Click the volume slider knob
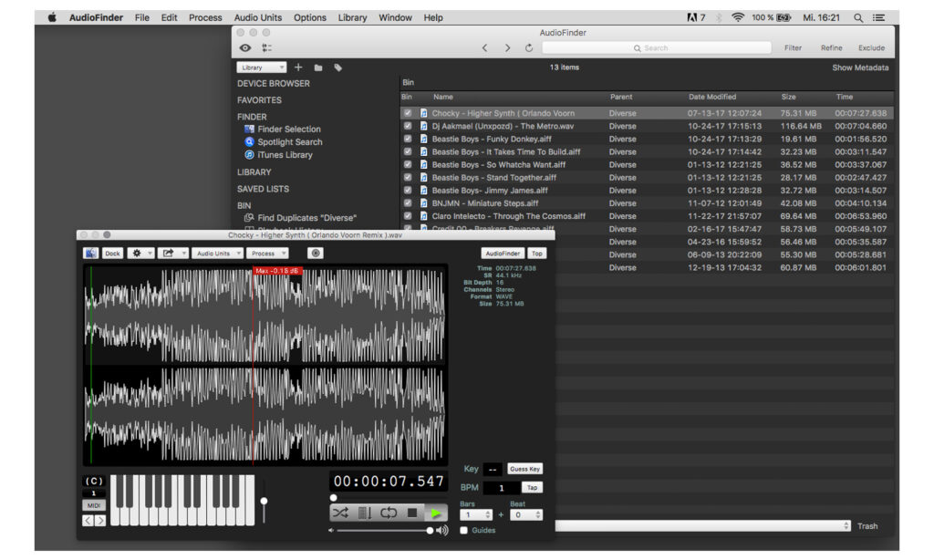The image size is (934, 560). click(430, 530)
